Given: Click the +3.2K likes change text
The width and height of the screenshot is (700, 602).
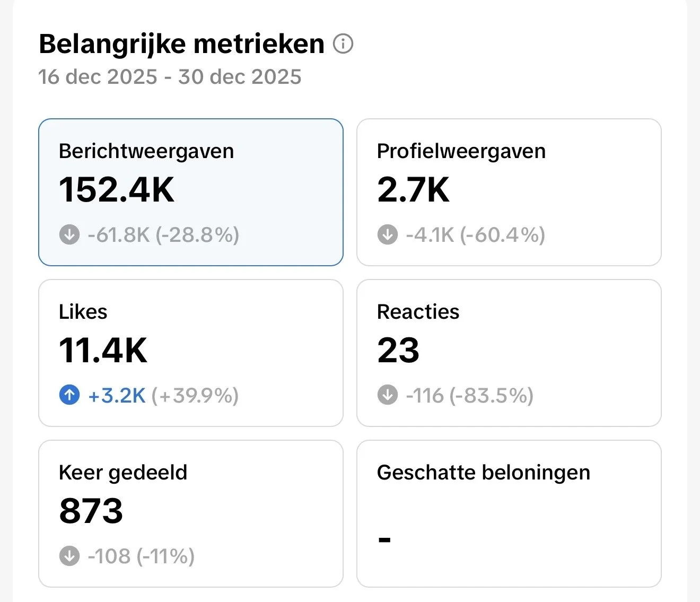Looking at the screenshot, I should [117, 396].
